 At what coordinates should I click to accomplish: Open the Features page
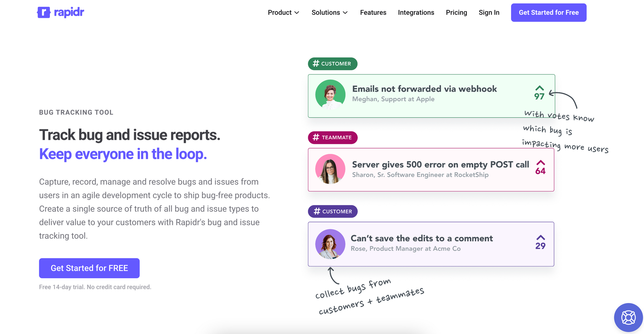[x=373, y=13]
